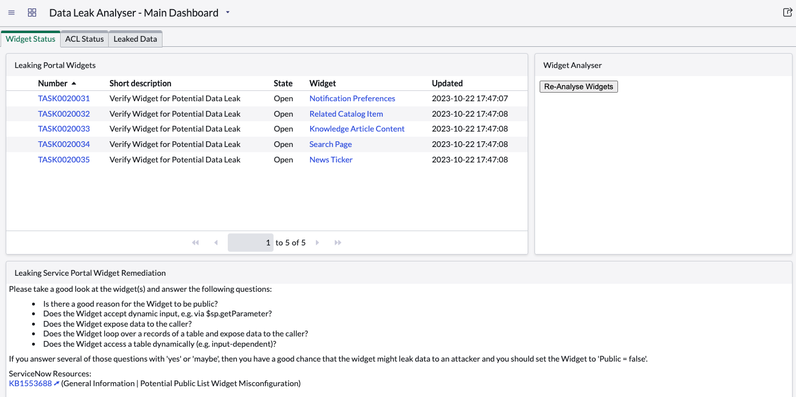
Task: Click the Open state for TASK0020033
Action: 283,129
